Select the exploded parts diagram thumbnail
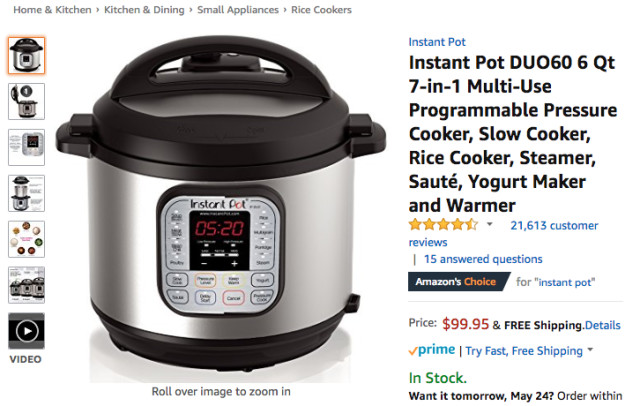640x406 pixels. [27, 193]
